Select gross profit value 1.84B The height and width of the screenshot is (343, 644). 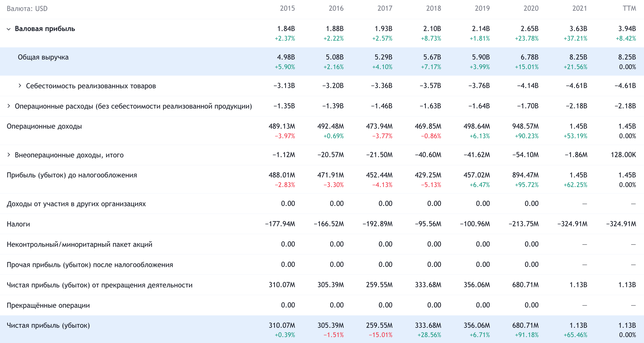coord(286,29)
